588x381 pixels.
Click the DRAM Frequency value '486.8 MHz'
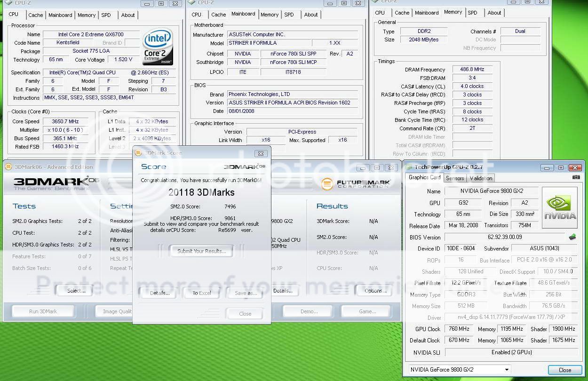pos(472,69)
